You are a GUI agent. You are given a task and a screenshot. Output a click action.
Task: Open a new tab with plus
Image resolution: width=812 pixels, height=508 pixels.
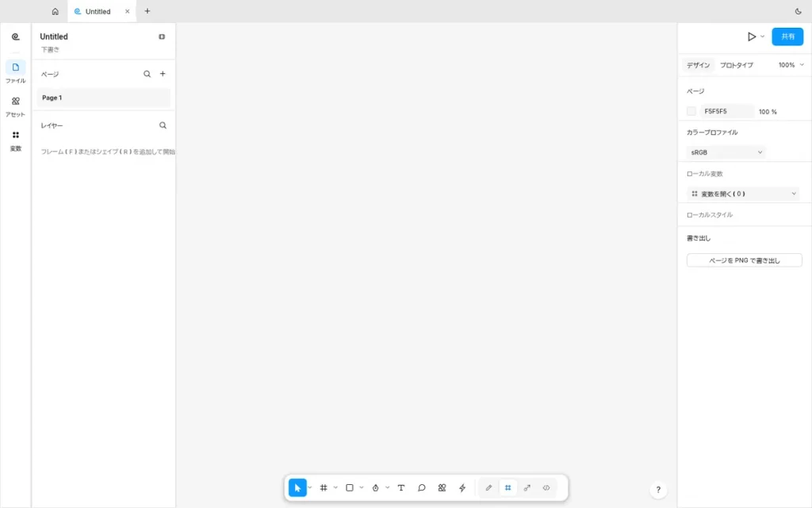pyautogui.click(x=147, y=11)
